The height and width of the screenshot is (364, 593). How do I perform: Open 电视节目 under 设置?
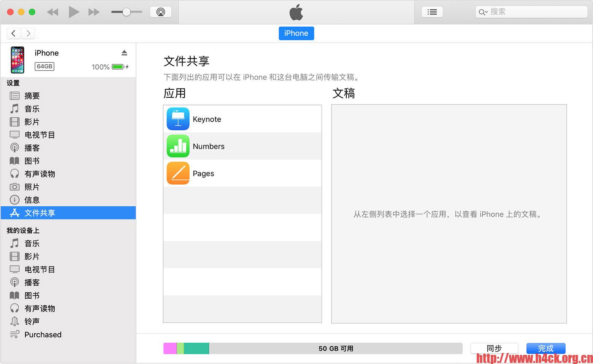click(68, 135)
